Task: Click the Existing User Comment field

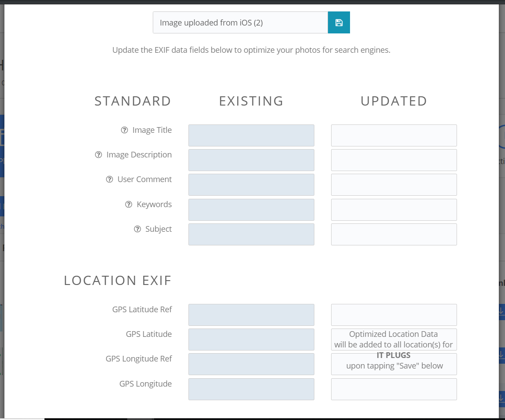Action: click(251, 185)
